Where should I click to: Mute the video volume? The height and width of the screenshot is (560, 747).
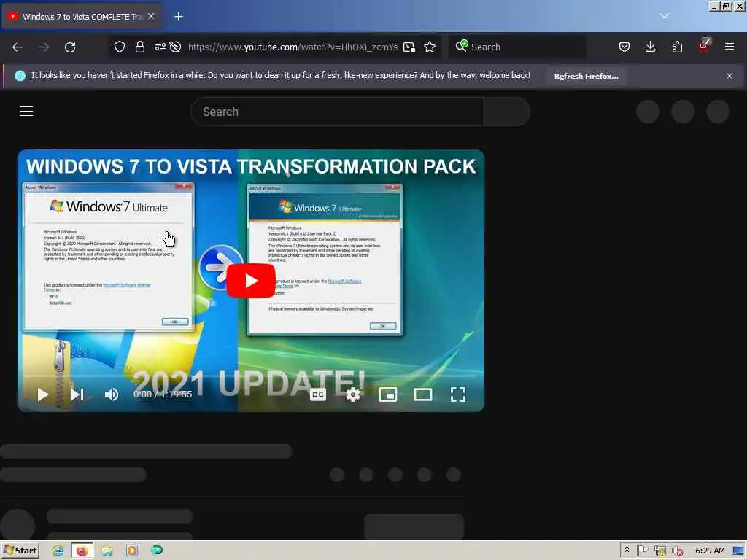pyautogui.click(x=112, y=394)
